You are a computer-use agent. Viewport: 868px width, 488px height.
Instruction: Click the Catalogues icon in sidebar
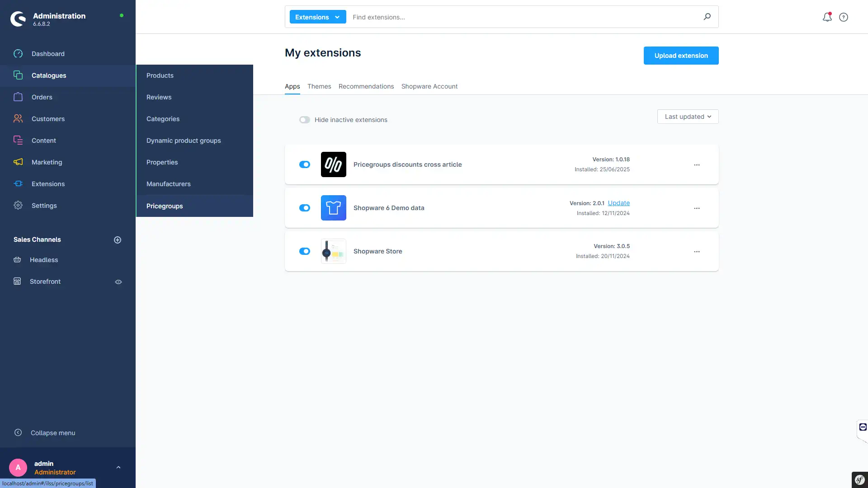(18, 75)
